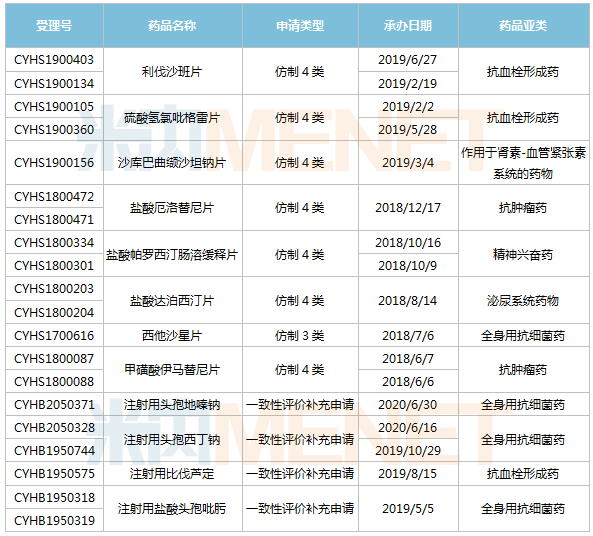Click the 申请类型 column header

coord(300,26)
